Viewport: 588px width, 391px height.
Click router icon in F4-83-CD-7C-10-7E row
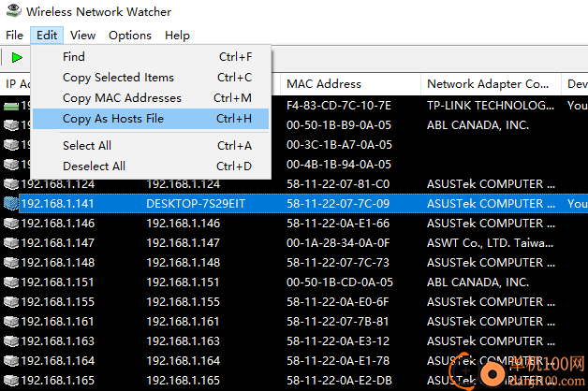(11, 107)
